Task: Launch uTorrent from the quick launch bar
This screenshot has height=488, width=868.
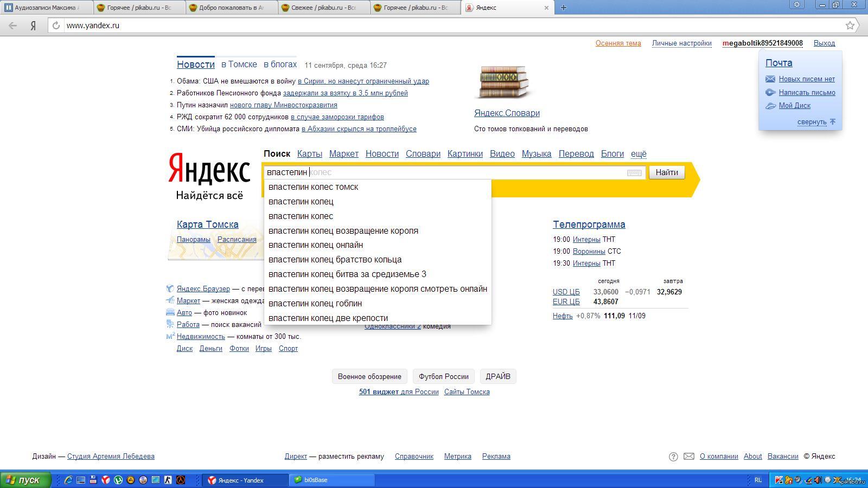Action: click(x=118, y=480)
